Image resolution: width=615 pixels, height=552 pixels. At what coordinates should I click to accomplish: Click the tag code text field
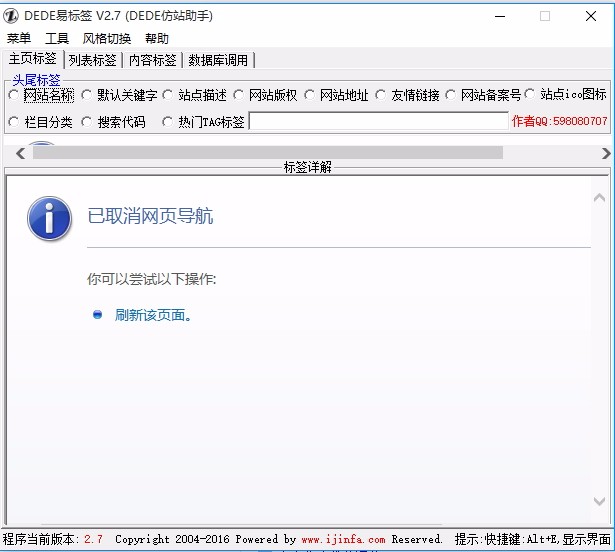pos(378,121)
